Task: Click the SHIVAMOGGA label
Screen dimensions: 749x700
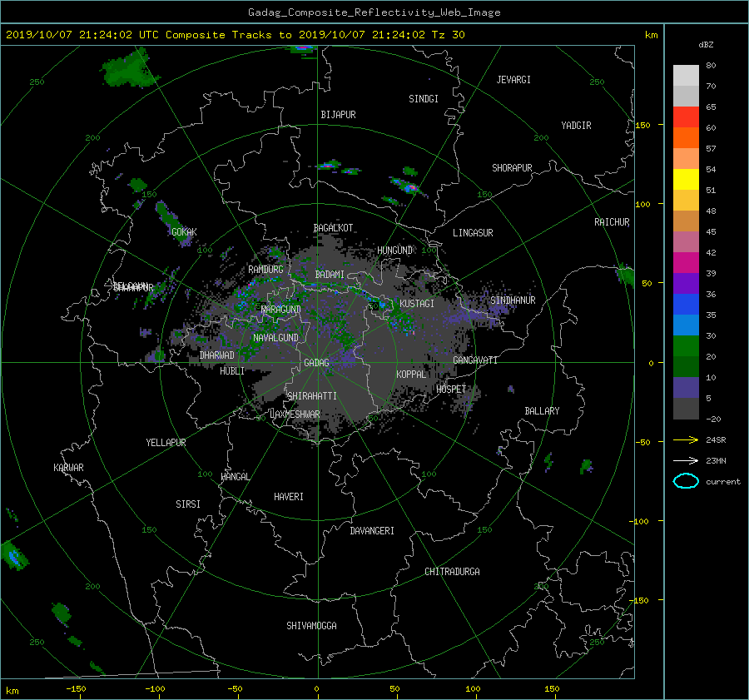Action: [311, 626]
